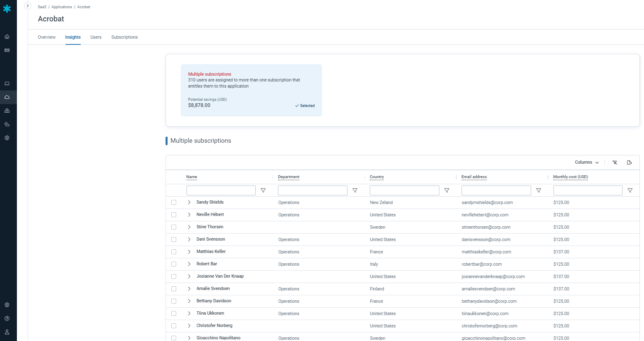Select the checkbox for Sandy Shields
The width and height of the screenshot is (644, 341).
click(174, 202)
